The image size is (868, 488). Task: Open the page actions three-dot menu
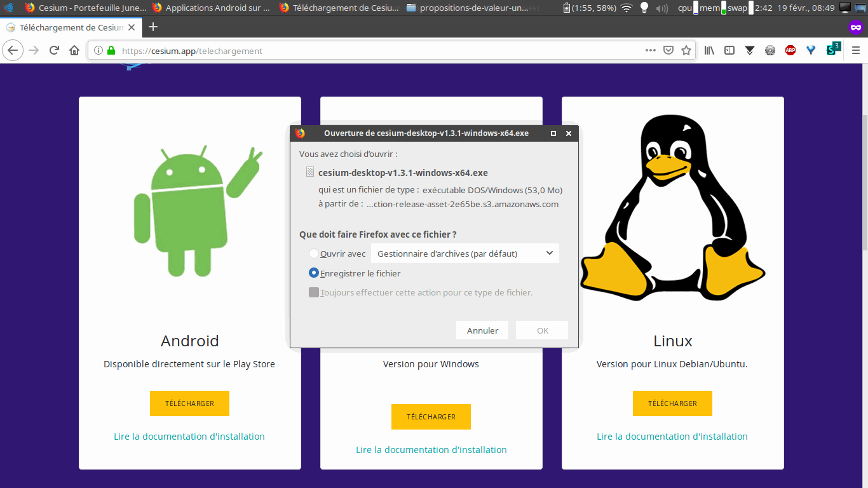click(651, 50)
